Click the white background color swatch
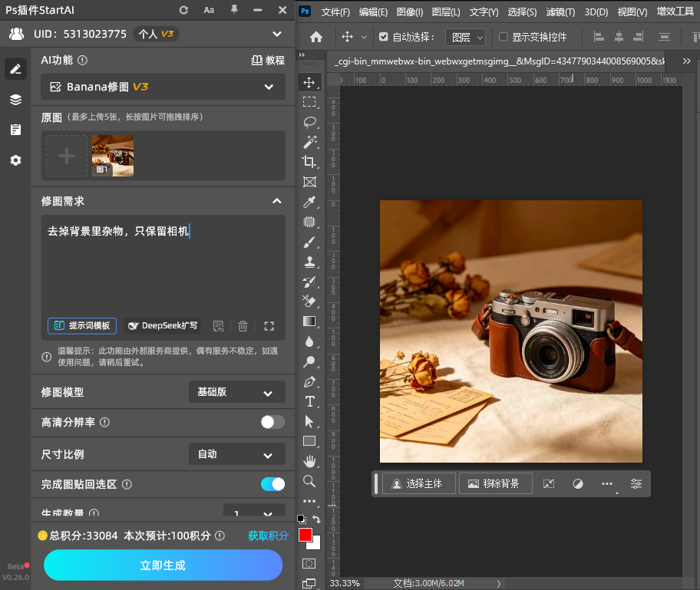This screenshot has height=590, width=700. coord(315,545)
